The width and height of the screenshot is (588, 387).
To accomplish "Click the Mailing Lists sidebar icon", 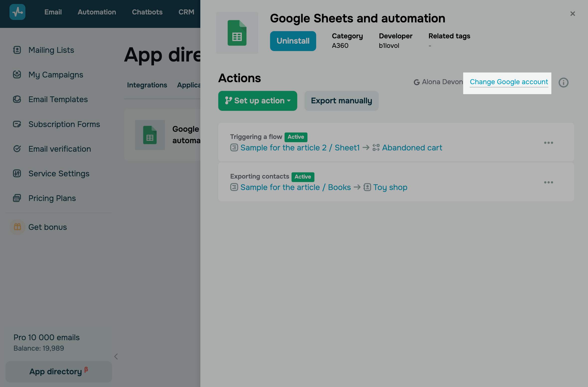I will [17, 50].
